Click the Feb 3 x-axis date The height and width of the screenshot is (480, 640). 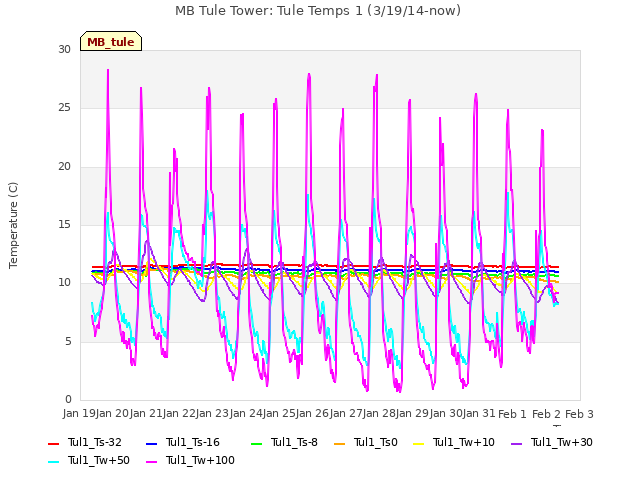coord(579,414)
